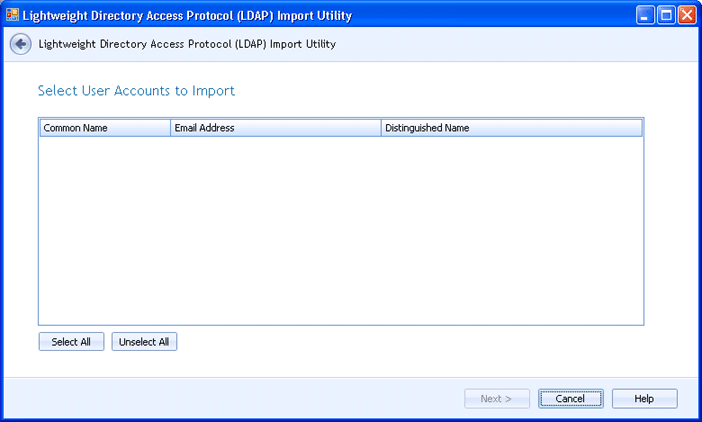702x422 pixels.
Task: Minimize the LDAP Import Utility window
Action: 645,15
